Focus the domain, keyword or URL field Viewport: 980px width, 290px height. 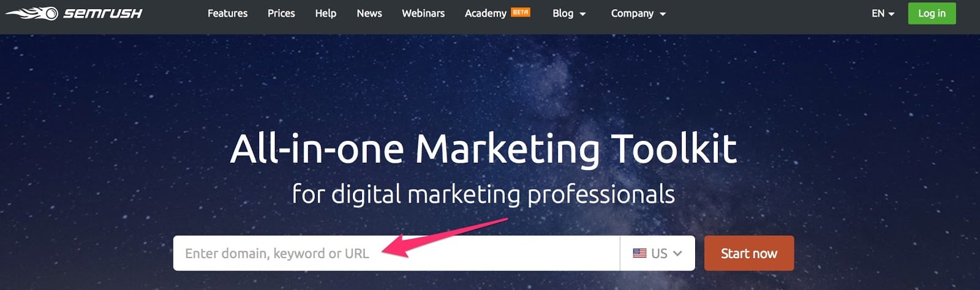click(396, 253)
